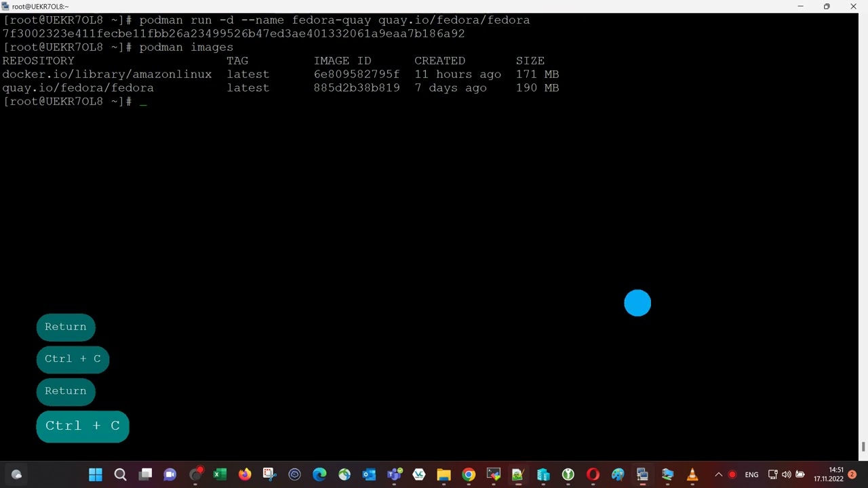Click the '171 MB' size value
This screenshot has height=488, width=868.
(x=537, y=74)
